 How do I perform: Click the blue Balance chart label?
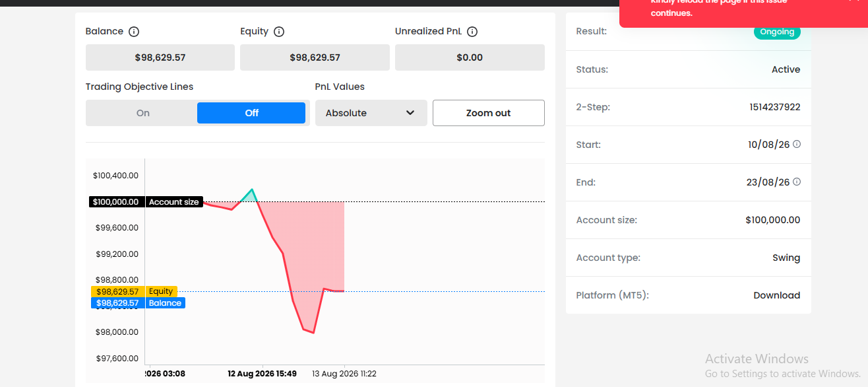click(x=165, y=303)
